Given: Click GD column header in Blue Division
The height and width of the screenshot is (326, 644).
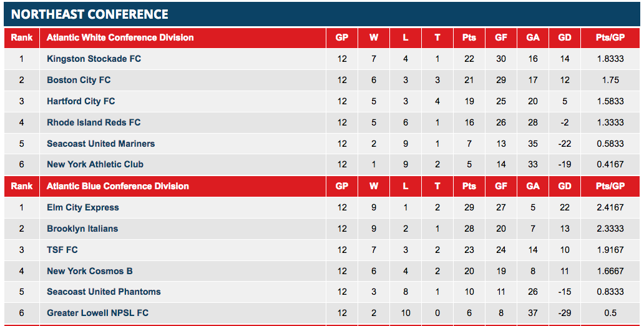Looking at the screenshot, I should pyautogui.click(x=565, y=186).
